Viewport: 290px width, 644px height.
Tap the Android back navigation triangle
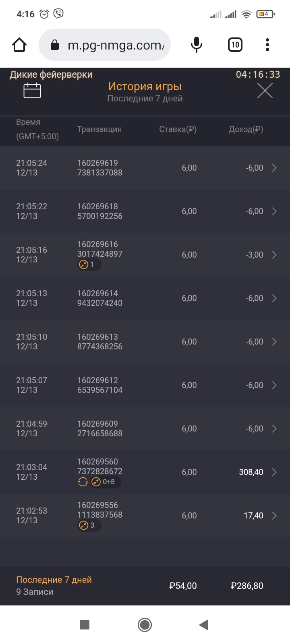click(x=204, y=625)
